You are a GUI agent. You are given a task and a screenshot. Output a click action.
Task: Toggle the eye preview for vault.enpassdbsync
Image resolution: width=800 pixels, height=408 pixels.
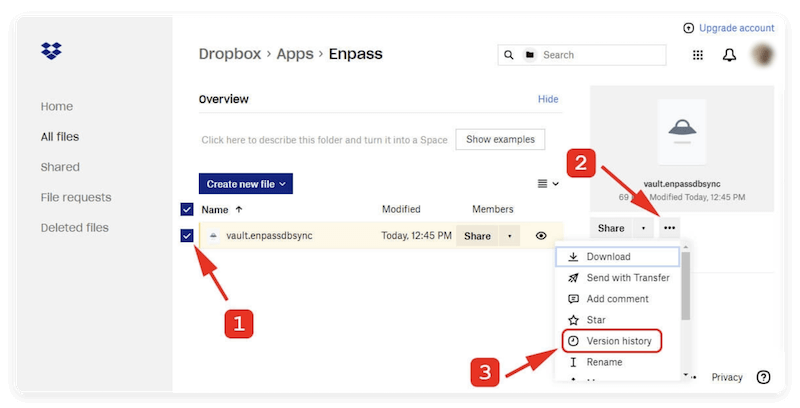[541, 236]
